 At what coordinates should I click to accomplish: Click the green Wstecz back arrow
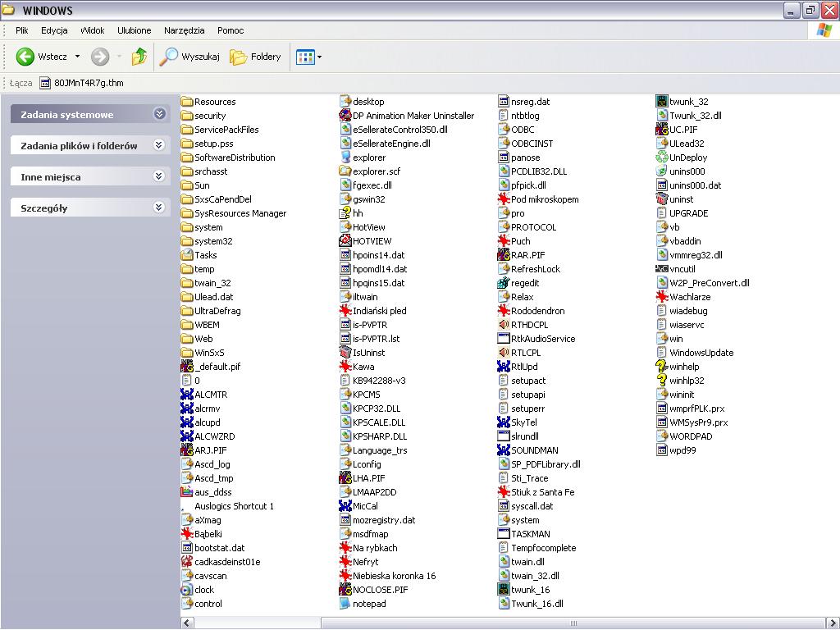click(25, 57)
